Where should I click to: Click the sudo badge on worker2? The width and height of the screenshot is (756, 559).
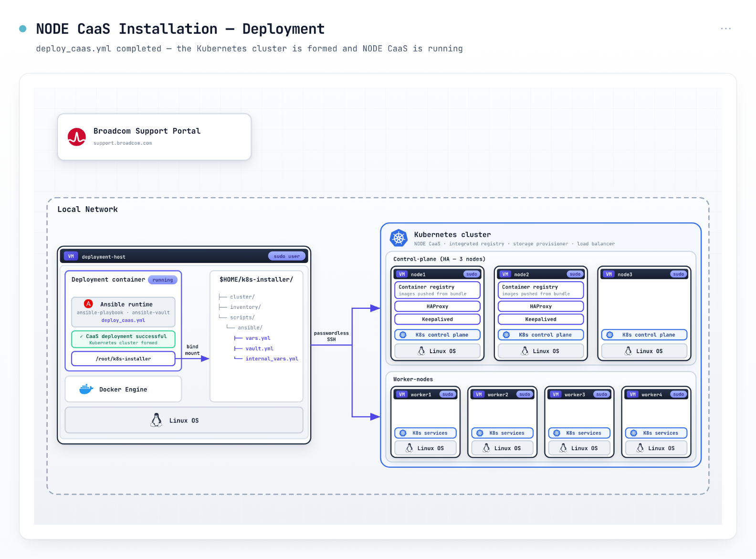click(x=525, y=394)
